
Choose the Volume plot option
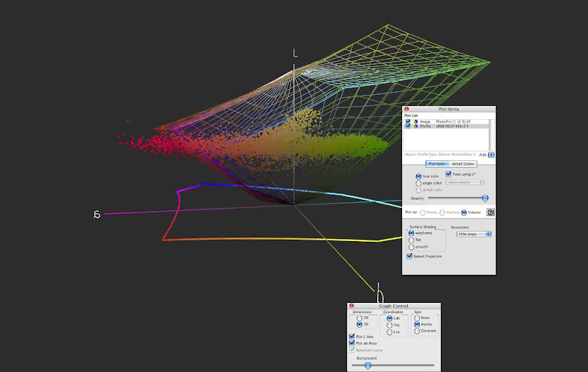coord(464,212)
